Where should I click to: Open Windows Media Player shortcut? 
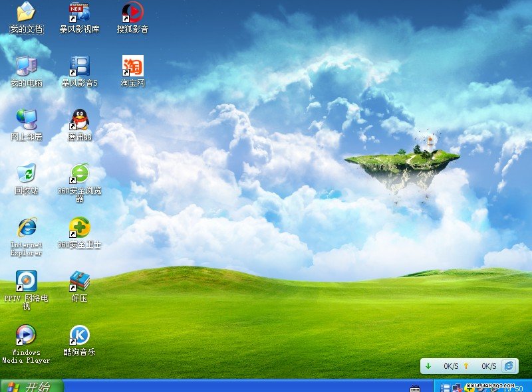pyautogui.click(x=26, y=335)
